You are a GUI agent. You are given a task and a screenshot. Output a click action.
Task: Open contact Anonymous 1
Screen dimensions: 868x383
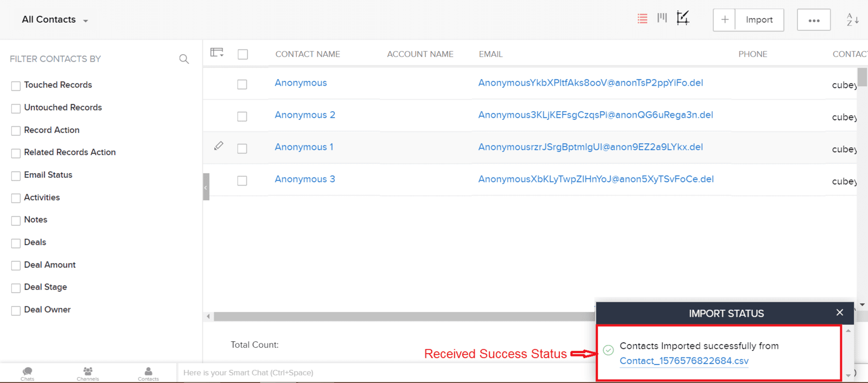[x=304, y=147]
